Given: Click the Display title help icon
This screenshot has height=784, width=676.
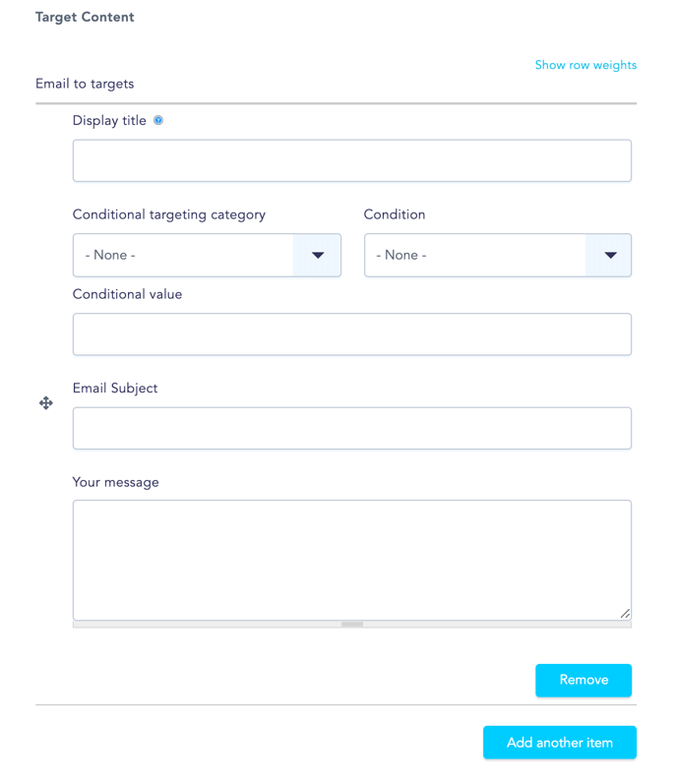Looking at the screenshot, I should click(x=158, y=120).
